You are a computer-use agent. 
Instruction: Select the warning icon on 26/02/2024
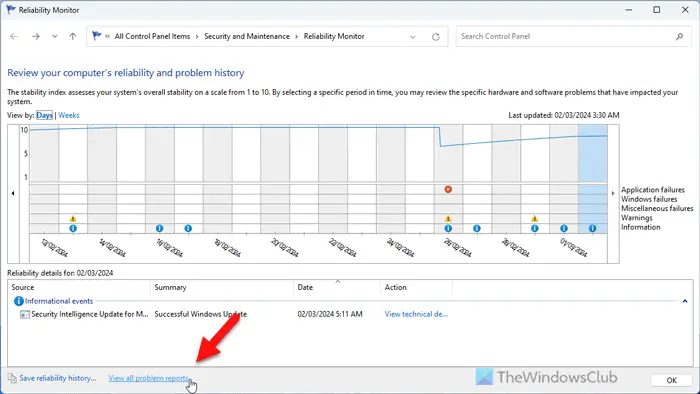[x=448, y=219]
